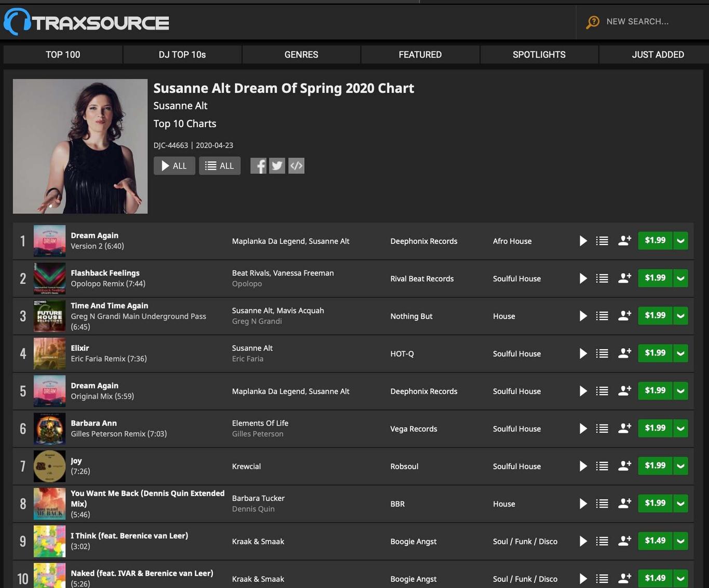709x588 pixels.
Task: Add all chart tracks to queue
Action: coord(220,166)
